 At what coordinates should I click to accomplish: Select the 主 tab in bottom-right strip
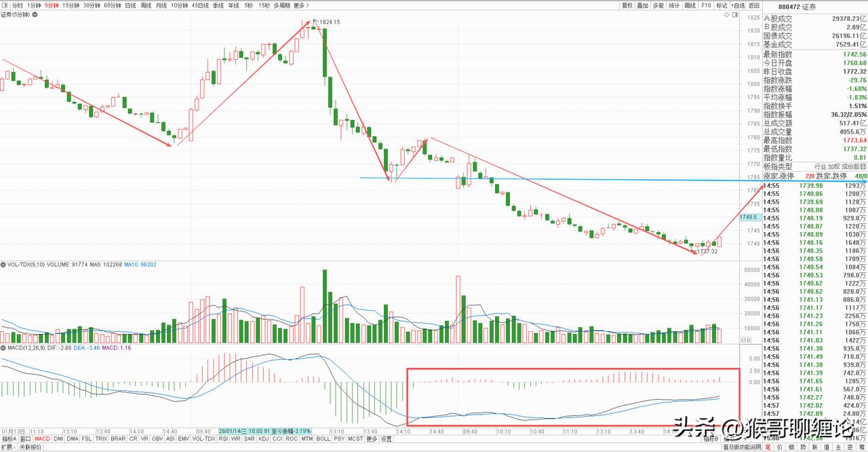pos(838,447)
